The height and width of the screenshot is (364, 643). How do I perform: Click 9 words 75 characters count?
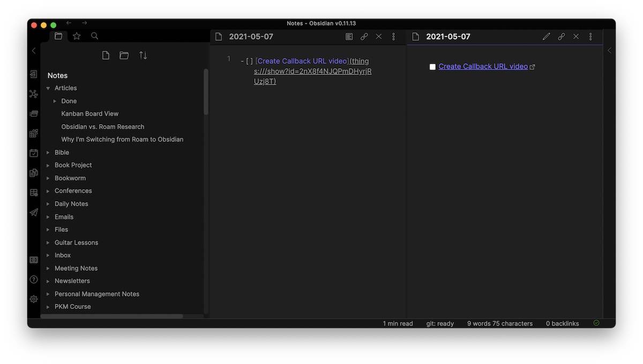pyautogui.click(x=500, y=323)
